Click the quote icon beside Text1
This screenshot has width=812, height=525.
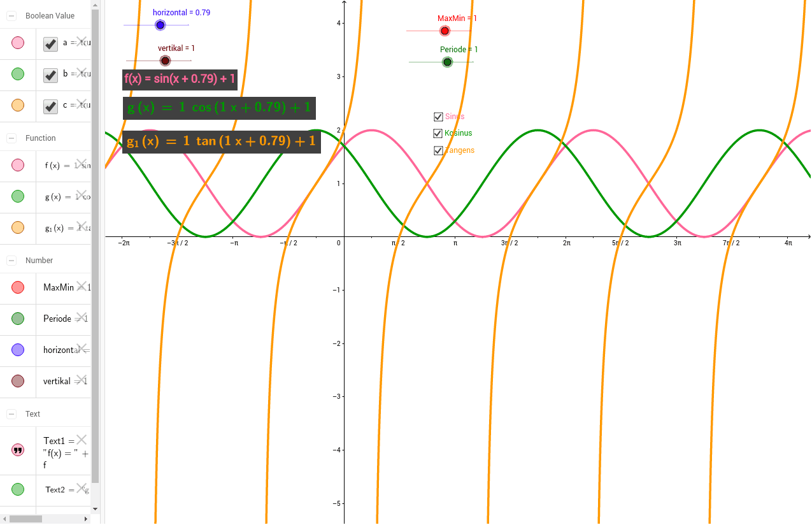coord(18,450)
